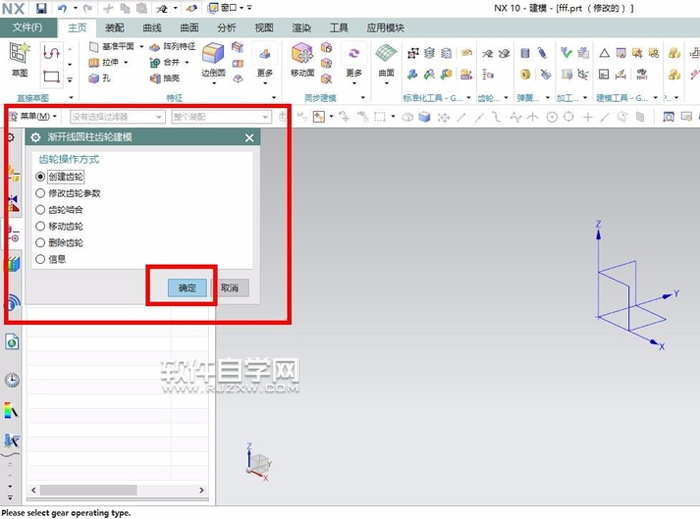Click the 阵列特征 pattern feature icon
700x519 pixels.
coord(170,47)
